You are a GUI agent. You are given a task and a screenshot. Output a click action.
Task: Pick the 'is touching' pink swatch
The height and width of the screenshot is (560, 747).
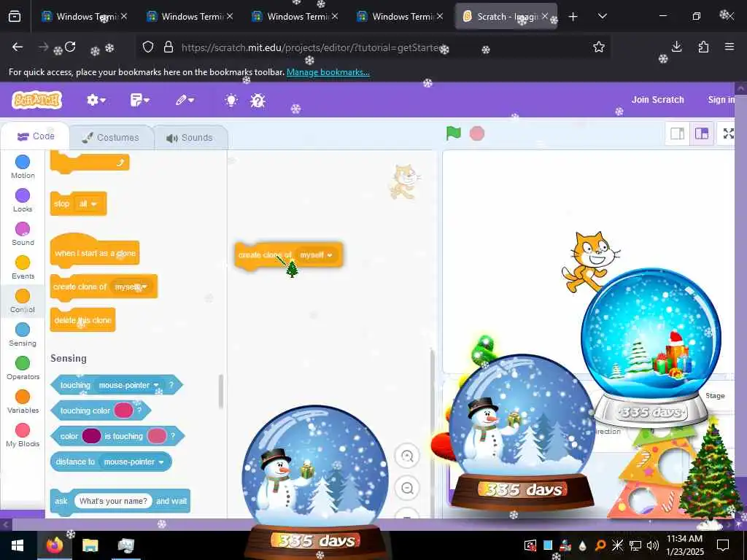coord(157,436)
